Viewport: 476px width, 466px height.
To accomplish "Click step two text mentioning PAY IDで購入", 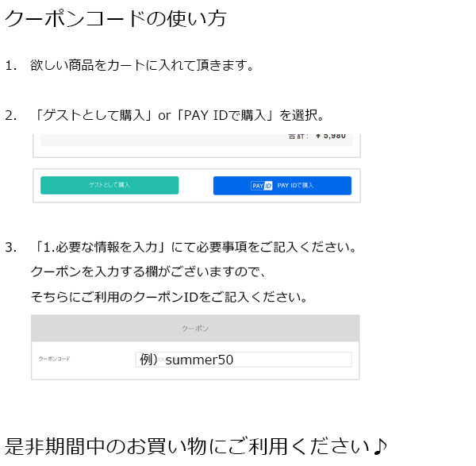I will 179,115.
